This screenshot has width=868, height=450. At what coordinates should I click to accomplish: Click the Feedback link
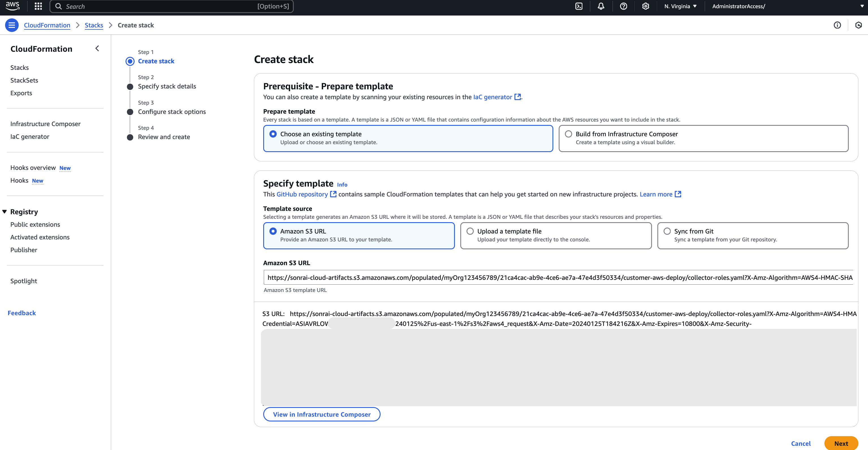21,313
